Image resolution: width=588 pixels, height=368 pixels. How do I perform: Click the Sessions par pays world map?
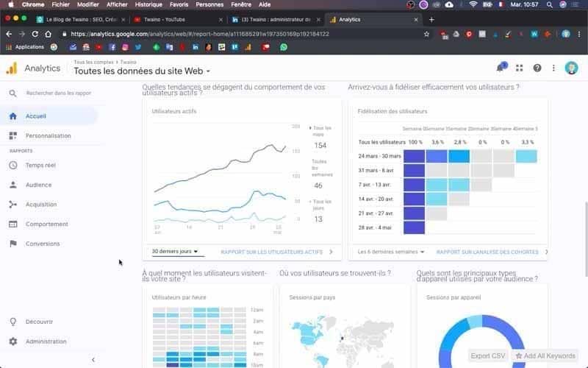pyautogui.click(x=341, y=340)
